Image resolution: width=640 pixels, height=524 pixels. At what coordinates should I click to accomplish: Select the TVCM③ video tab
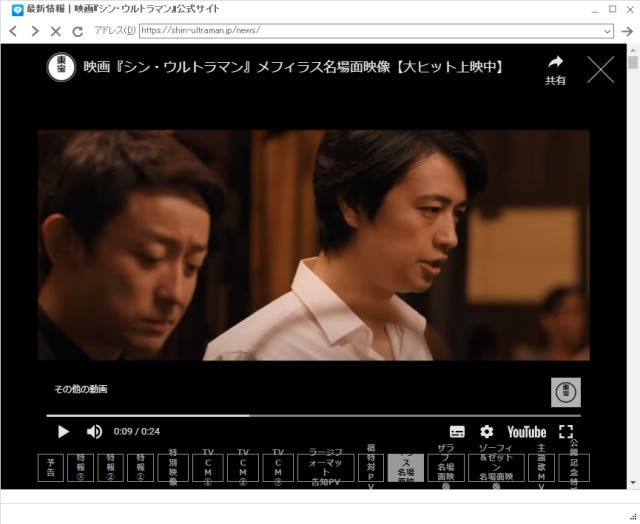click(x=278, y=468)
